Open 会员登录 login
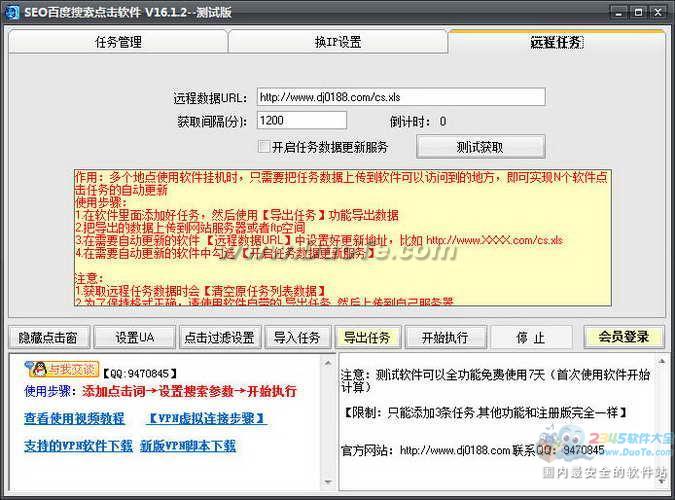This screenshot has width=675, height=500. pos(624,336)
